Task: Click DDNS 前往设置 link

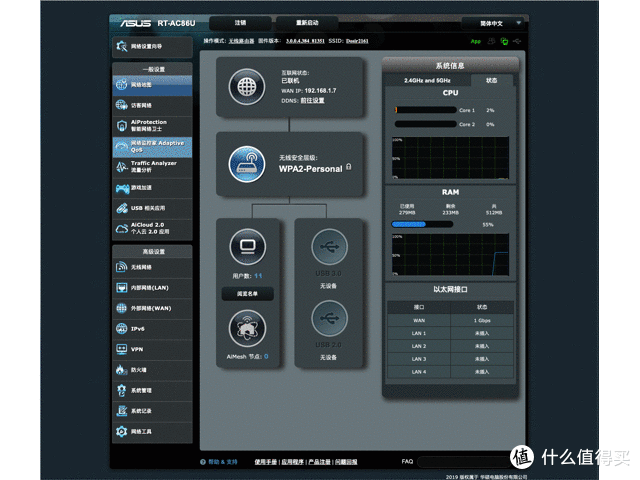Action: (313, 100)
